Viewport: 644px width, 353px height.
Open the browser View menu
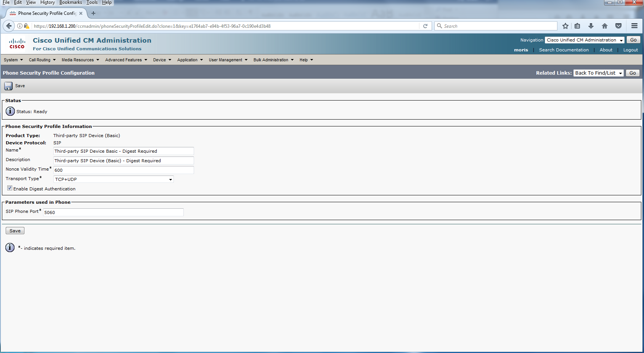(x=31, y=2)
